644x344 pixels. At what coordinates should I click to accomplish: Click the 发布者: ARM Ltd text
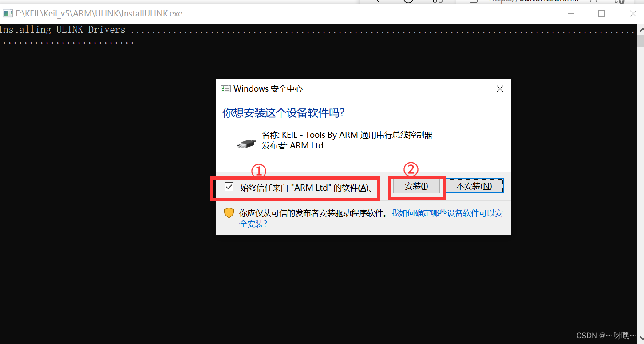tap(292, 146)
